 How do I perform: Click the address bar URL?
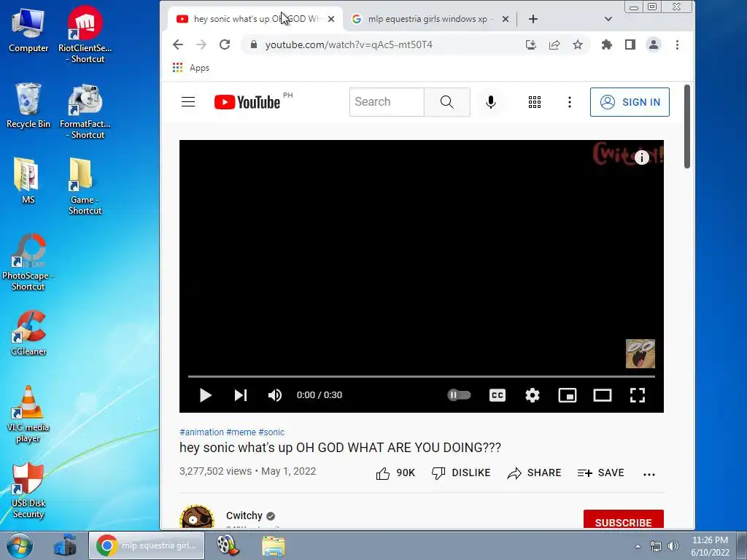349,44
